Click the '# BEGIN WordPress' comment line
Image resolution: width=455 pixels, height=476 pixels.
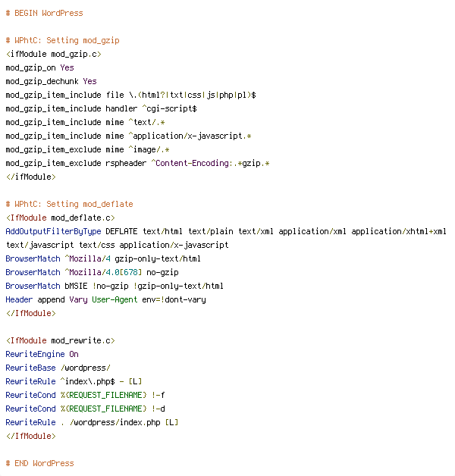tap(44, 14)
